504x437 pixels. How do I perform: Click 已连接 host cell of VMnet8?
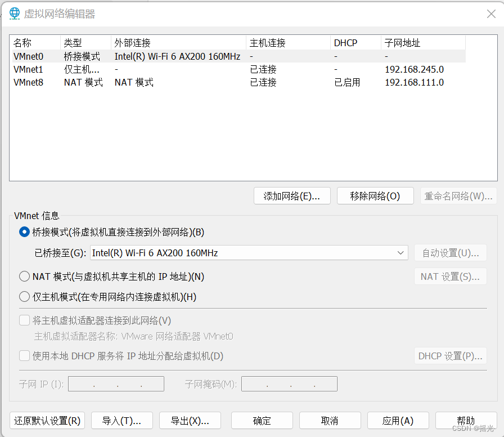(263, 82)
